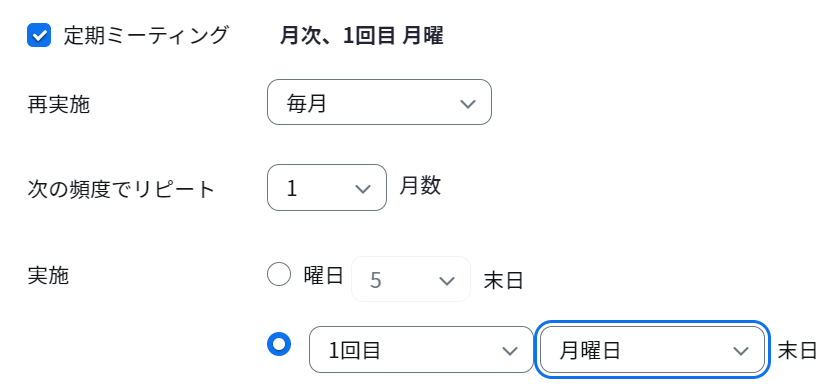The image size is (828, 391).
Task: Click the chevron arrow in 毎月 box
Action: pyautogui.click(x=468, y=104)
